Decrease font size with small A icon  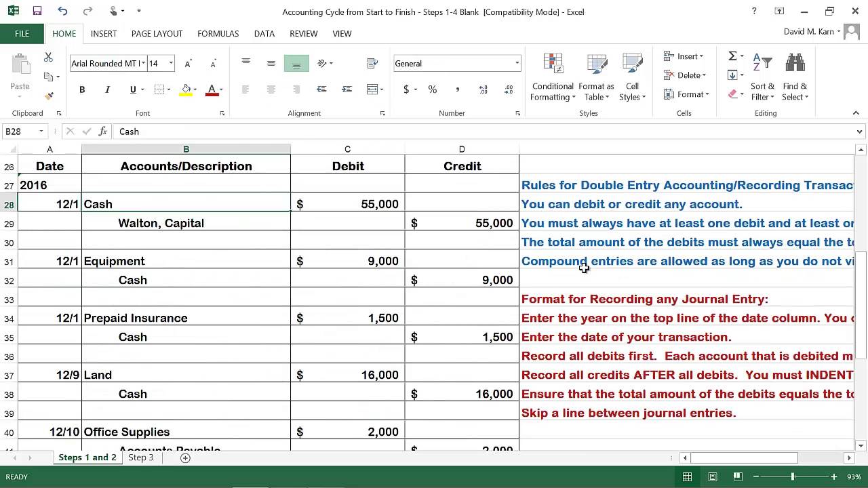coord(213,63)
